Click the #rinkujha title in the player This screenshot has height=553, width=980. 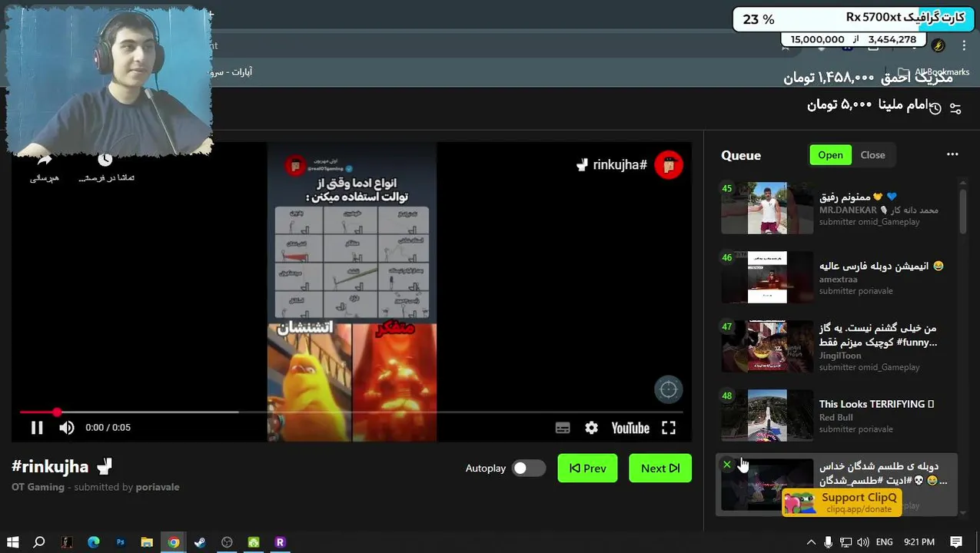(x=612, y=165)
